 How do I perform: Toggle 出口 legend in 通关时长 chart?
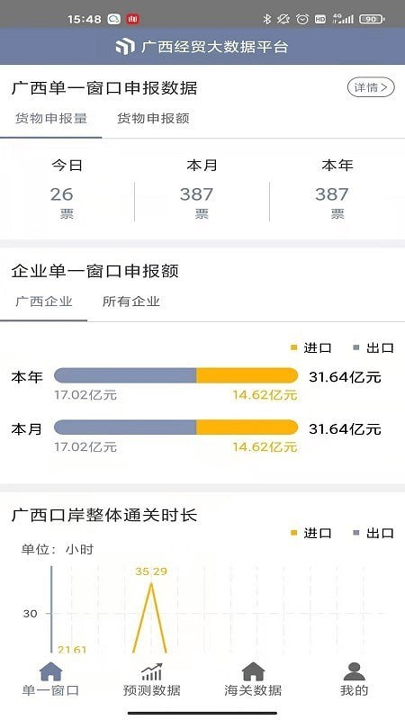tap(373, 533)
